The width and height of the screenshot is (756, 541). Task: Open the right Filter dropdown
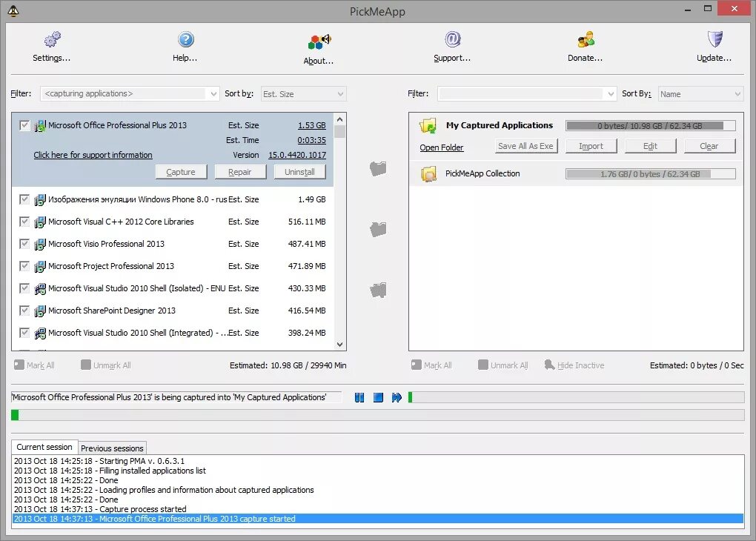tap(527, 93)
